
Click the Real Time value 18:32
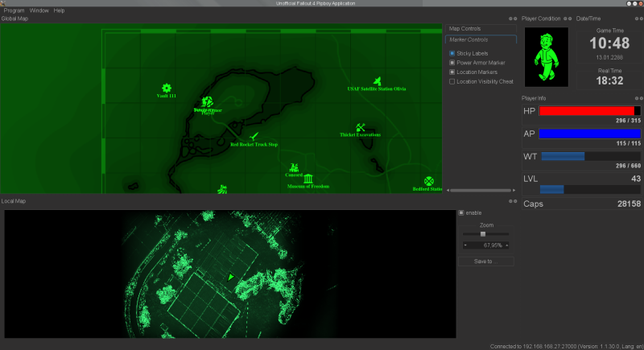pyautogui.click(x=609, y=80)
